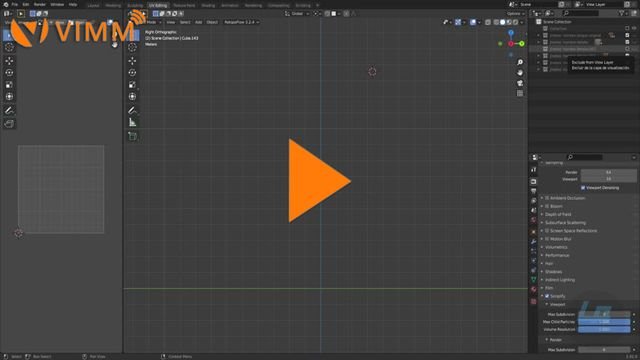Select the Transform tool in 3D viewport toolbar
Screen dimensions: 640x360
(132, 97)
